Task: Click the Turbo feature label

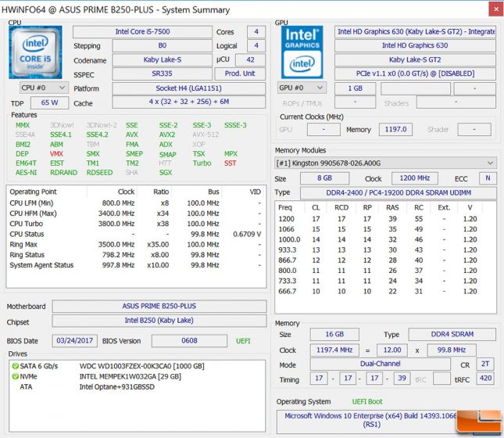Action: pos(202,163)
